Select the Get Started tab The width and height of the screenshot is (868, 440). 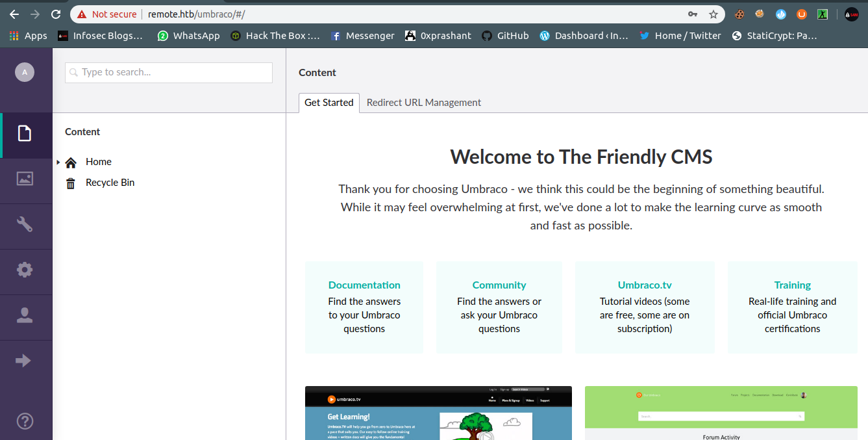point(329,103)
